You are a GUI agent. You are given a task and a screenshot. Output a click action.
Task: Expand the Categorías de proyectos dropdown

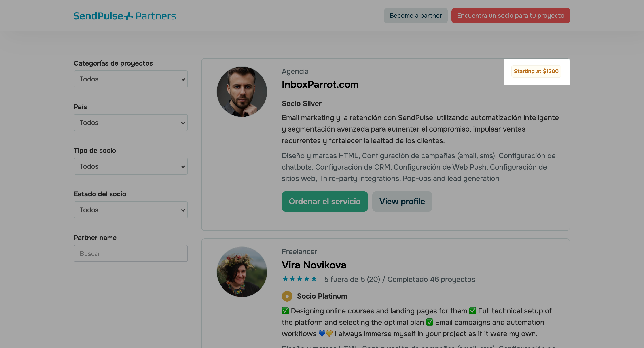click(131, 79)
